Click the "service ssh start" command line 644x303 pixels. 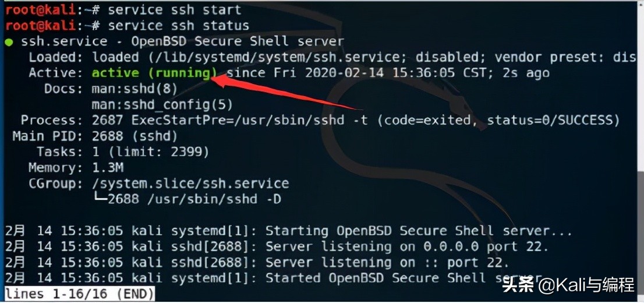[123, 9]
